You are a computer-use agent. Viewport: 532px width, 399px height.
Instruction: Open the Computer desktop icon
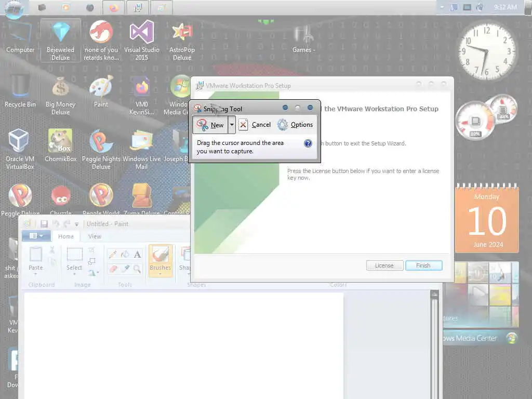[20, 38]
